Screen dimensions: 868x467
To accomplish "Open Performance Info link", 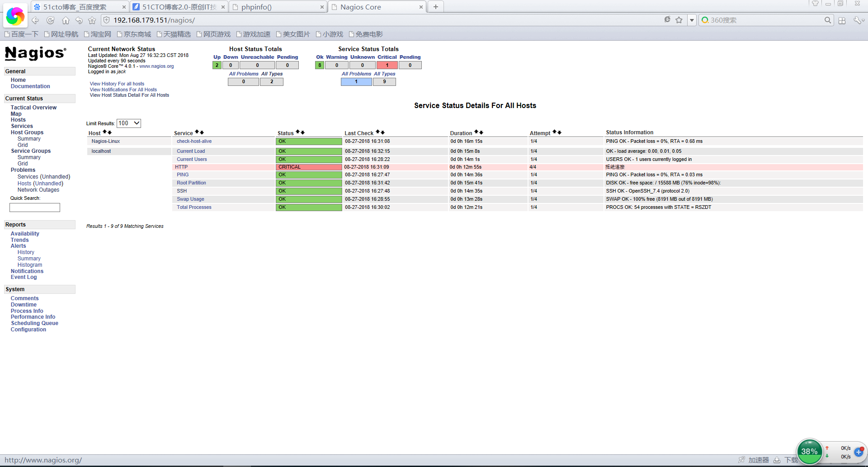I will [33, 317].
